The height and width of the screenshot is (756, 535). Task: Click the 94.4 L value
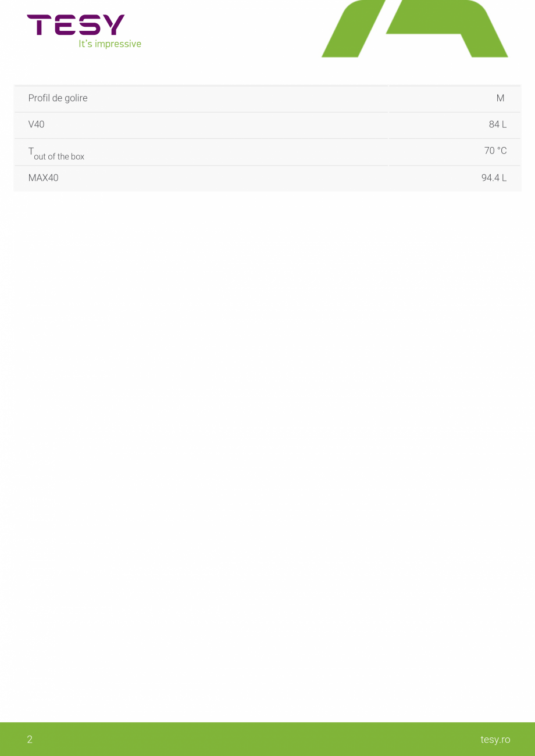(494, 178)
